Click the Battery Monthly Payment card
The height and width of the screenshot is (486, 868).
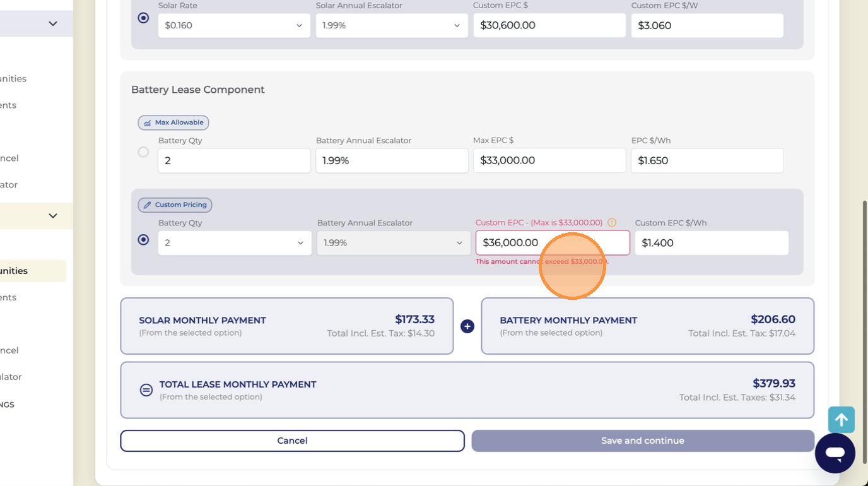pos(648,326)
